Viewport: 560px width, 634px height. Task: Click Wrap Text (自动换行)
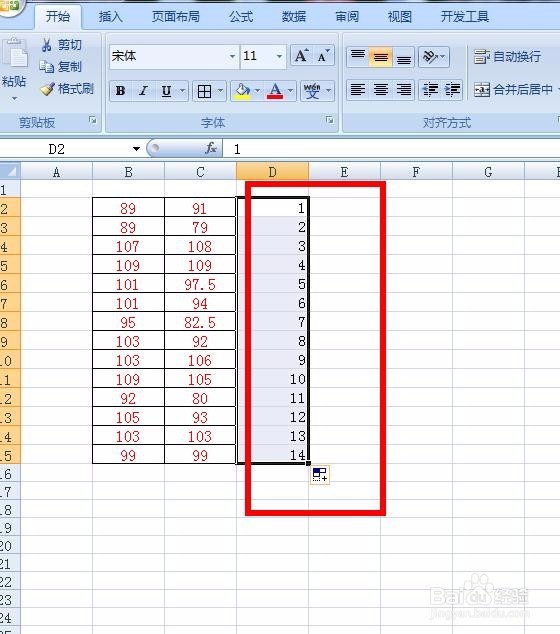click(507, 57)
